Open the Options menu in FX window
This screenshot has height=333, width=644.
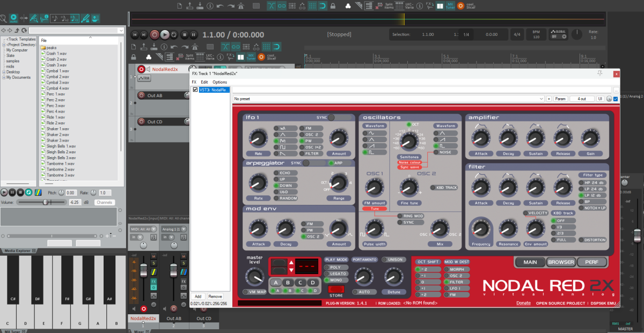click(219, 82)
